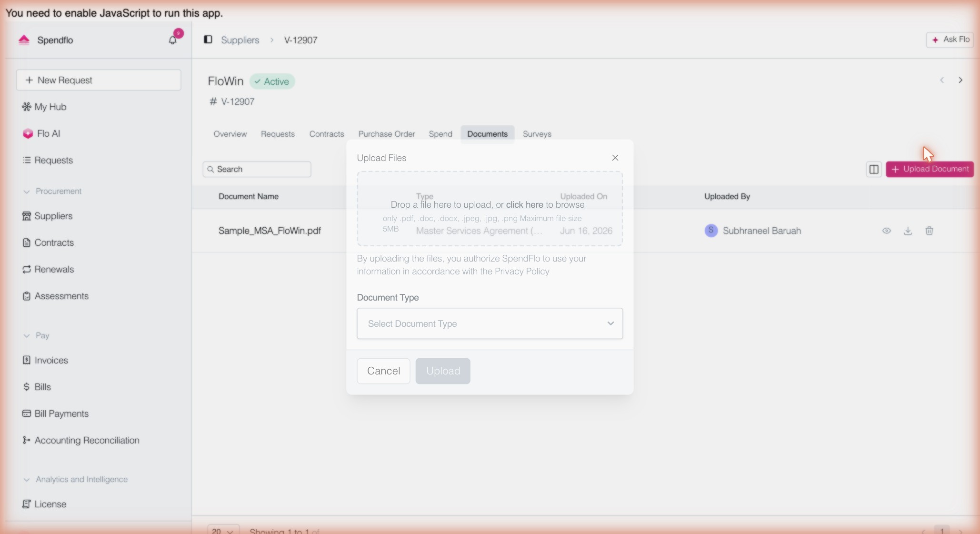The width and height of the screenshot is (980, 534).
Task: Open Suppliers in the sidebar
Action: tap(48, 216)
